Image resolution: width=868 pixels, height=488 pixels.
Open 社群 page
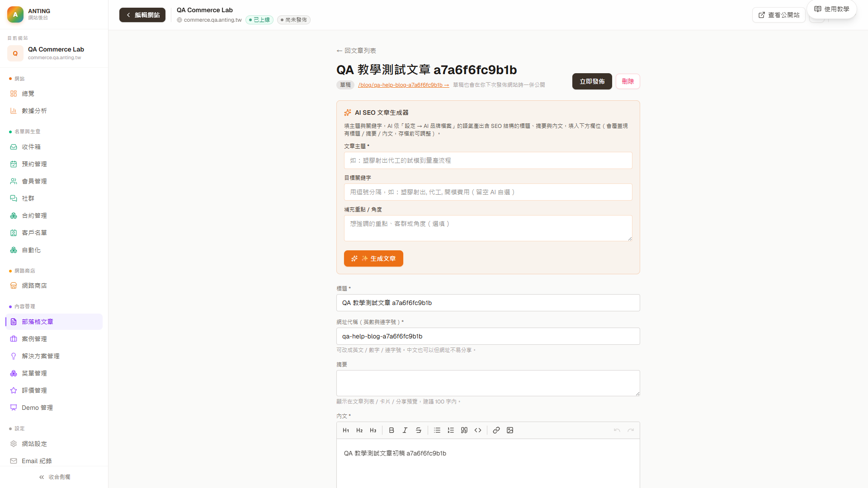(54, 198)
